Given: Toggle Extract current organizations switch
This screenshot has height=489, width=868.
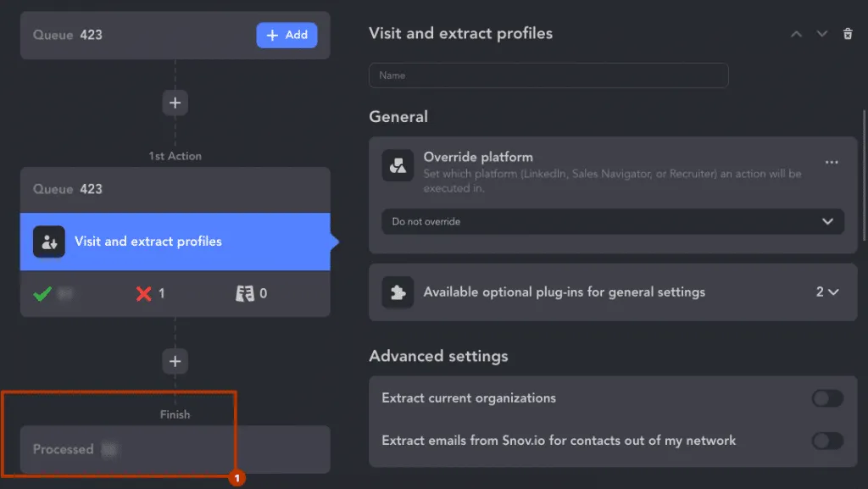Looking at the screenshot, I should 827,398.
